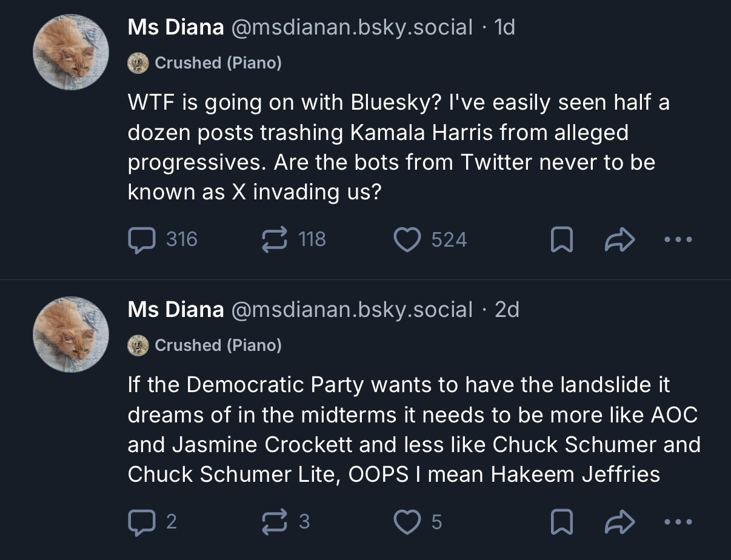
Task: Open cat avatar on second post
Action: tap(70, 335)
